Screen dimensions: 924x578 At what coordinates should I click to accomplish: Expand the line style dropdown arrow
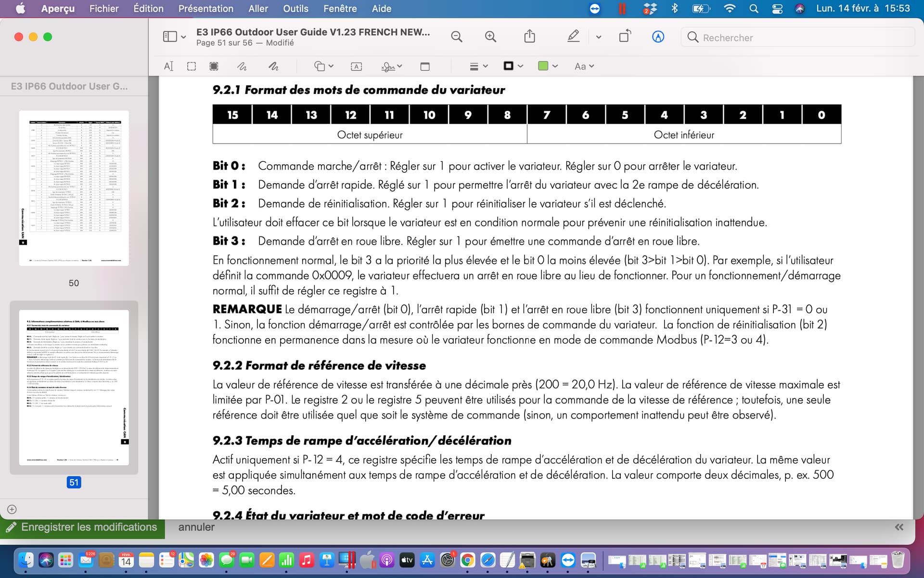[x=485, y=66]
